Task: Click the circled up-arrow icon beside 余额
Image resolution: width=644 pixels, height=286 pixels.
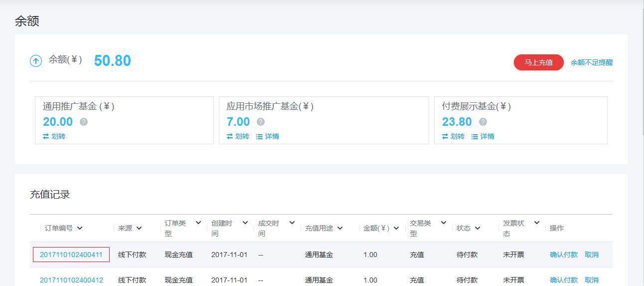Action: pyautogui.click(x=36, y=61)
